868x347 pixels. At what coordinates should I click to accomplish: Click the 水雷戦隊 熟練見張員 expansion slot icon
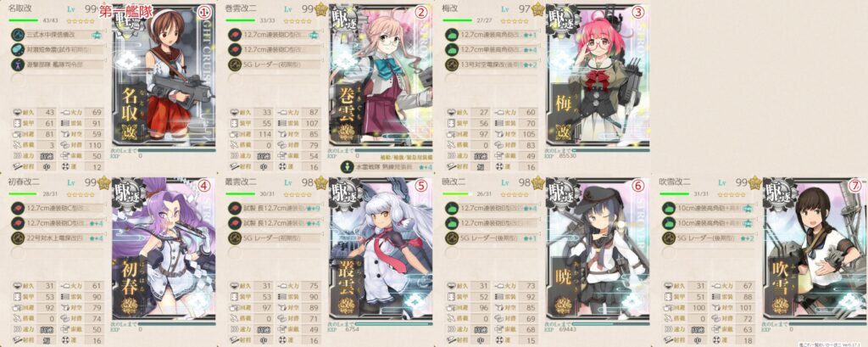(347, 165)
